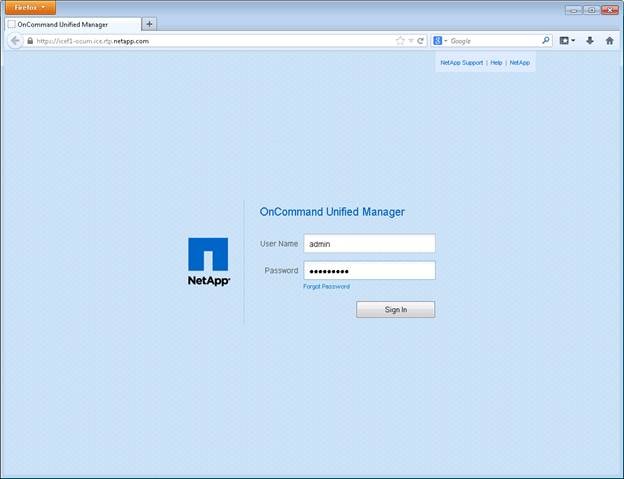This screenshot has height=479, width=624.
Task: Open the bookmarks menu icon
Action: click(x=567, y=41)
